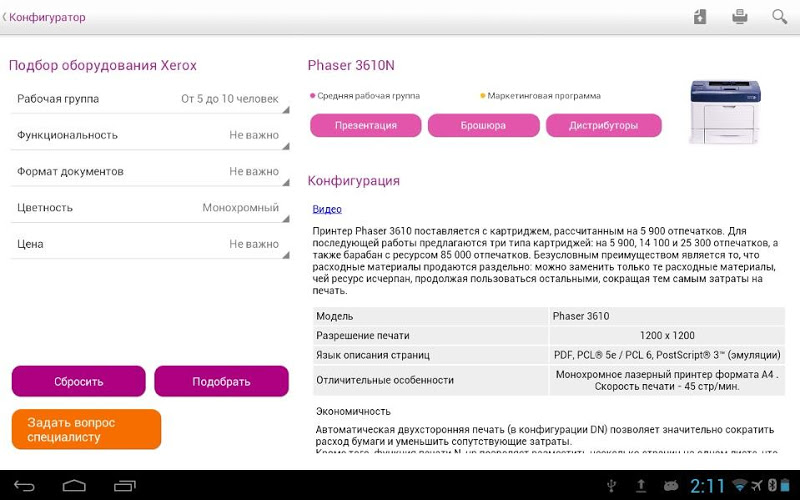This screenshot has height=500, width=800.
Task: Open the Брошюра button
Action: (x=483, y=126)
